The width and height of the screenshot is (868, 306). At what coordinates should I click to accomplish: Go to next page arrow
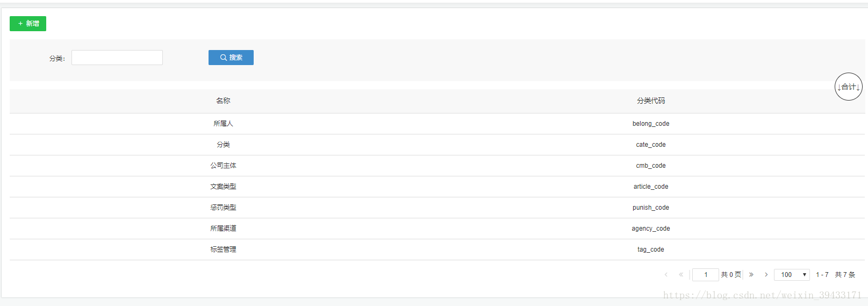(x=766, y=275)
